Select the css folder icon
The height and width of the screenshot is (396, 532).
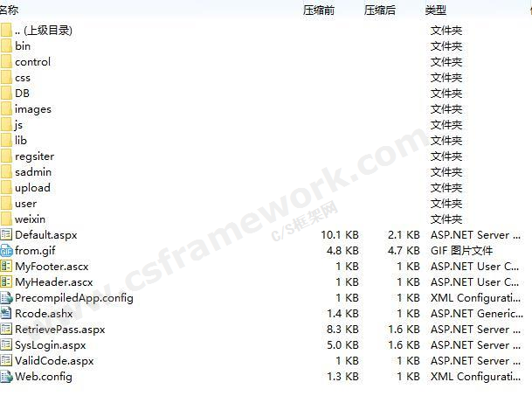click(6, 78)
